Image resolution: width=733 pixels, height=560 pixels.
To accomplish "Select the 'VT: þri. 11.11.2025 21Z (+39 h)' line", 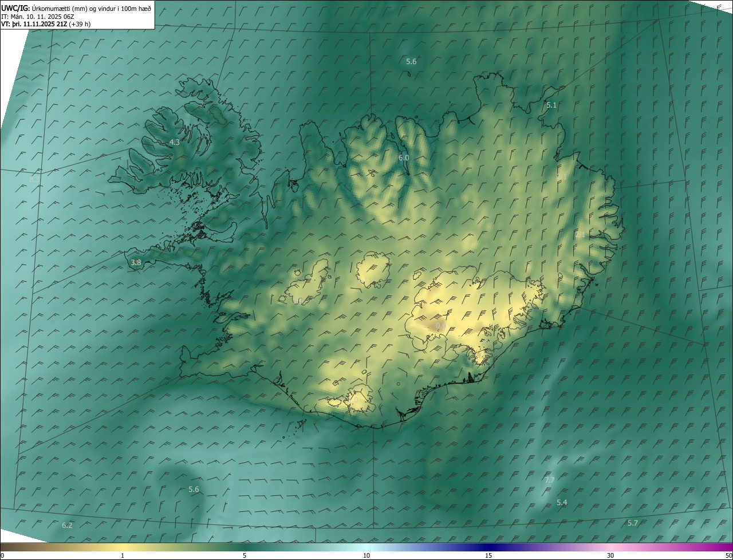I will (46, 24).
